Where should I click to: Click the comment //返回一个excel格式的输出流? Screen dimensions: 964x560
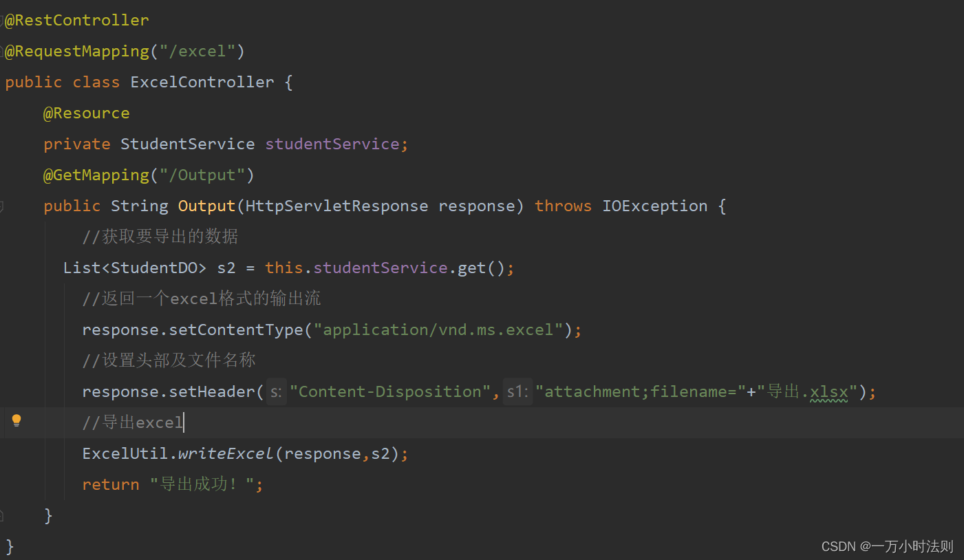(202, 299)
